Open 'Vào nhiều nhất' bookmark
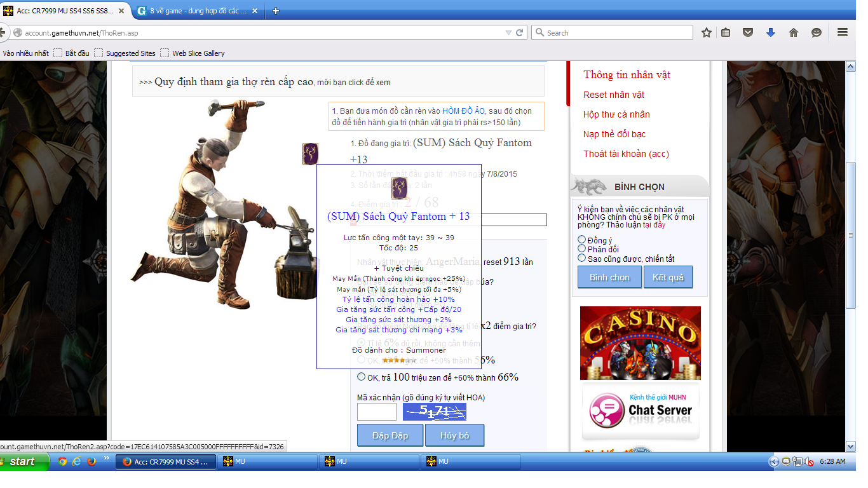The width and height of the screenshot is (868, 488). [25, 53]
